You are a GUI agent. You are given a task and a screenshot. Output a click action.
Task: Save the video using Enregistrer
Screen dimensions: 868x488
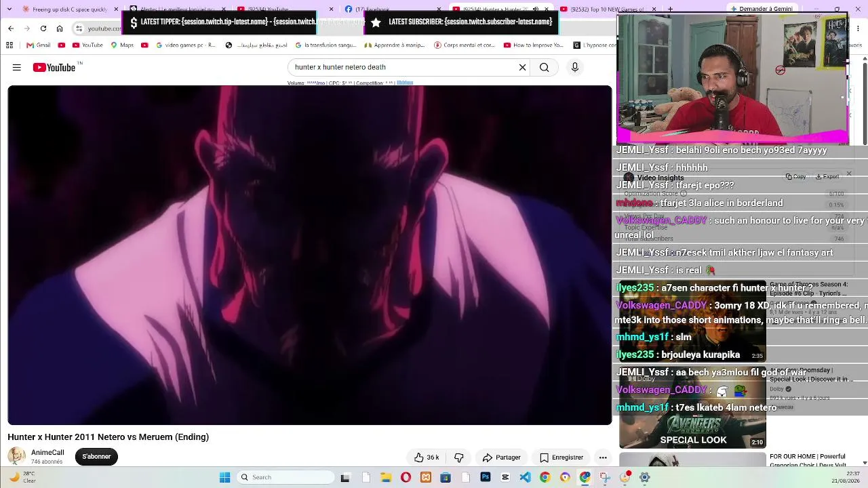[561, 457]
